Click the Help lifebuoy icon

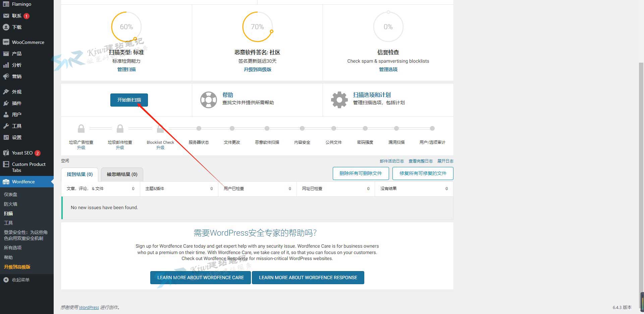209,100
